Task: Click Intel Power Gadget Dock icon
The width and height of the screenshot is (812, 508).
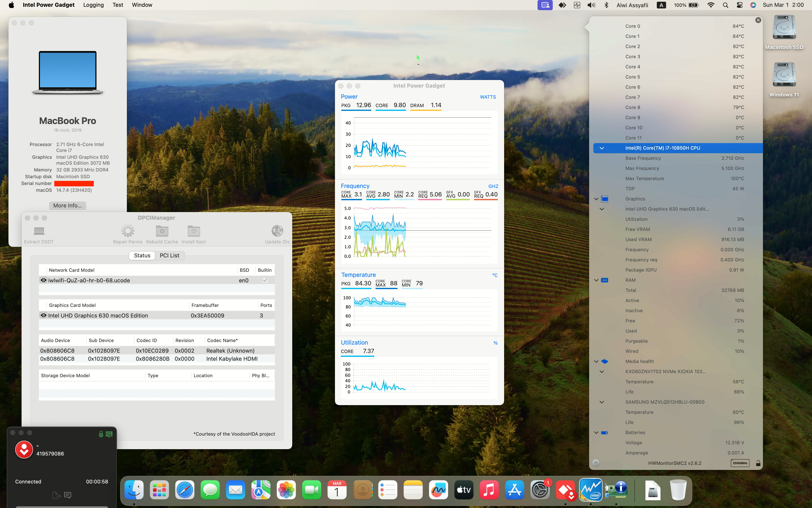Action: click(591, 490)
